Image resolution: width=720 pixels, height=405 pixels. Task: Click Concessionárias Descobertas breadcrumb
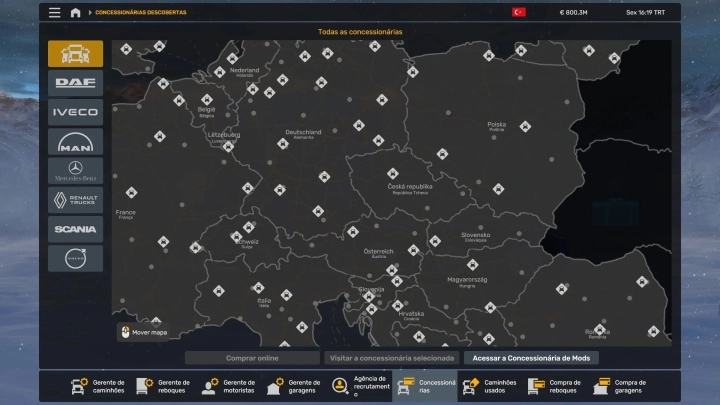[x=141, y=12]
